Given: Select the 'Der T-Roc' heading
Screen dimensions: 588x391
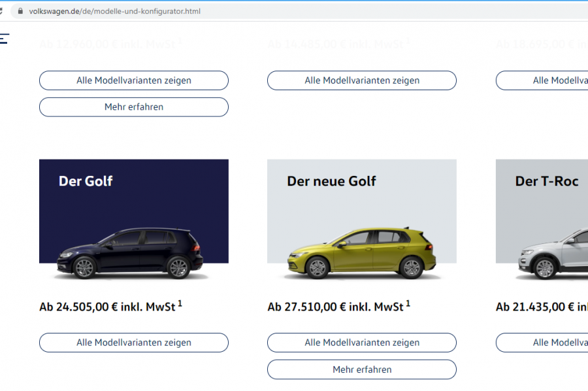Looking at the screenshot, I should coord(547,181).
